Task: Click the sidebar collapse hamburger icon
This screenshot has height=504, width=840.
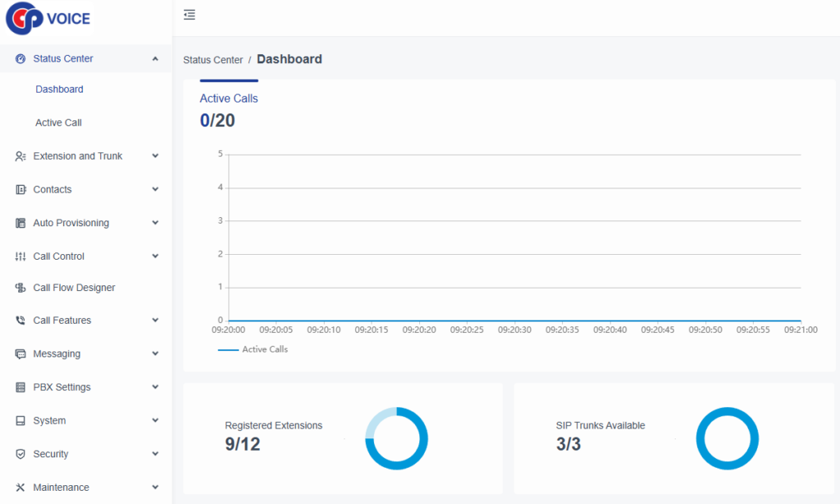Action: pos(189,15)
